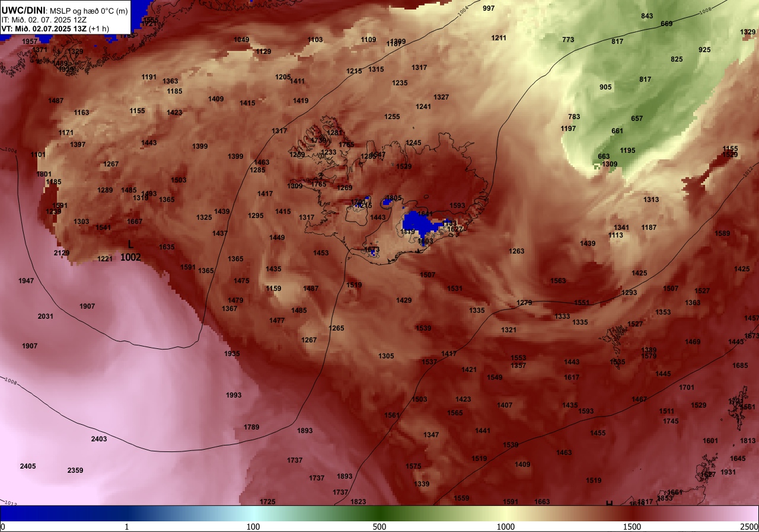Select the value '1565'

point(455,413)
